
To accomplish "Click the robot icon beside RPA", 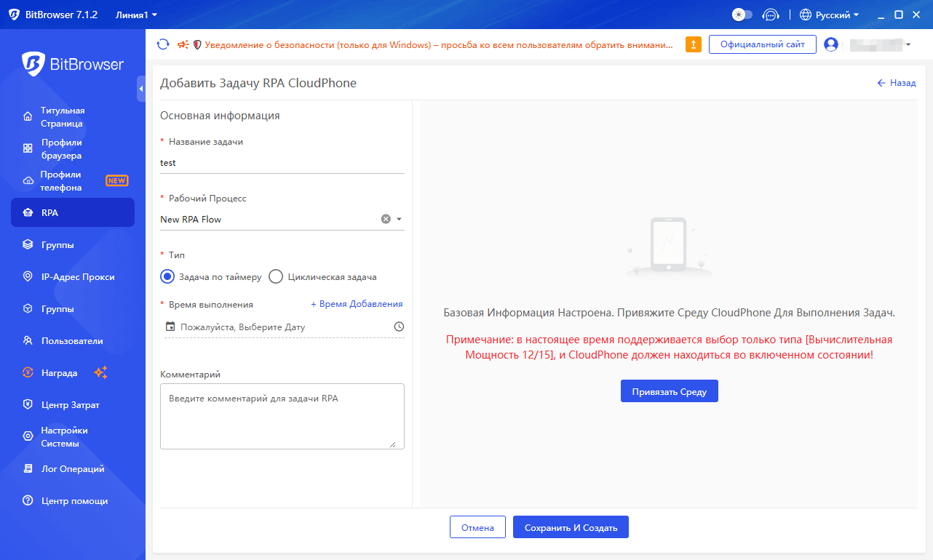I will (x=28, y=213).
